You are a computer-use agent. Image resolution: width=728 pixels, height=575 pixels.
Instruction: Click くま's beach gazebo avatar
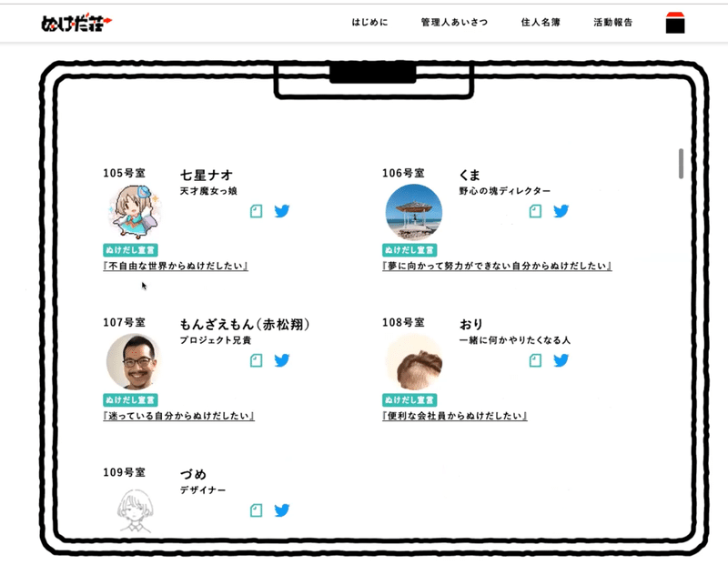coord(414,212)
